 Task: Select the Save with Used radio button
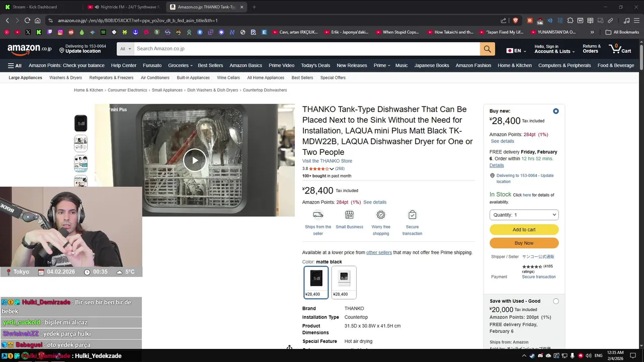555,301
